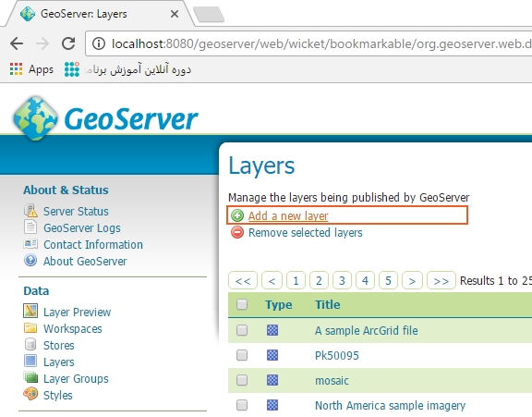Screen dimensions: 532x417
Task: Reload the page with the refresh icon
Action: [68, 43]
